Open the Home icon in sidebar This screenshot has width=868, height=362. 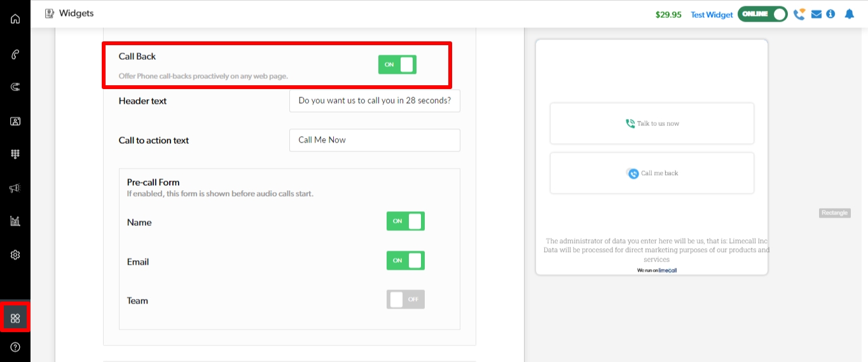point(15,18)
